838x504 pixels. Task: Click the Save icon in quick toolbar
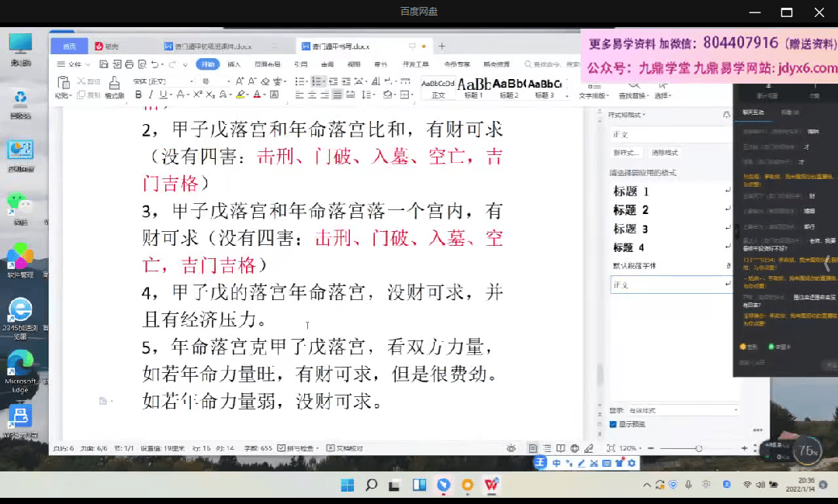[x=105, y=64]
